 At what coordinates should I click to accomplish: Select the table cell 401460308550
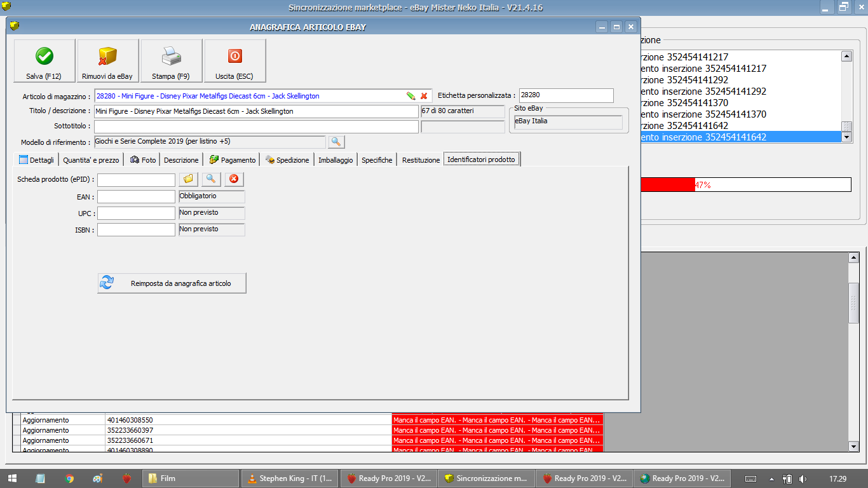click(x=248, y=420)
